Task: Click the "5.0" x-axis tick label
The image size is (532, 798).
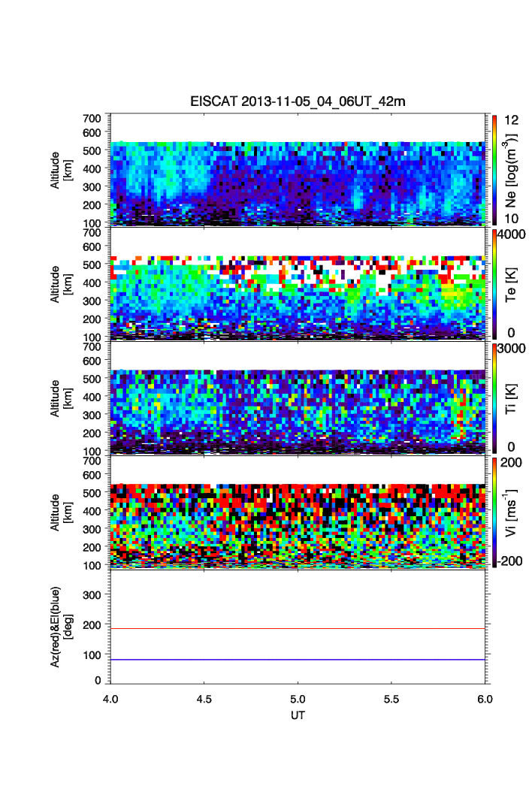Action: [298, 700]
